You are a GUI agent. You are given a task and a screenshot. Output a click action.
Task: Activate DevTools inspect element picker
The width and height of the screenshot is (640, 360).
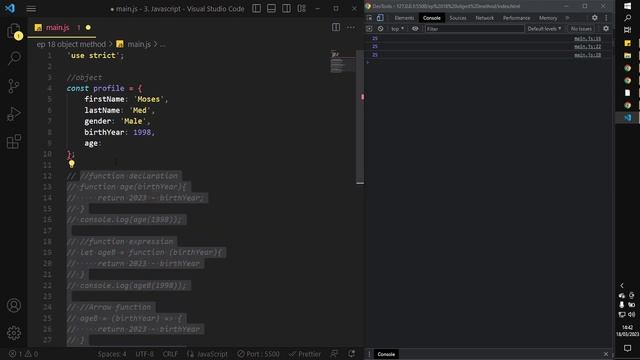click(x=369, y=18)
